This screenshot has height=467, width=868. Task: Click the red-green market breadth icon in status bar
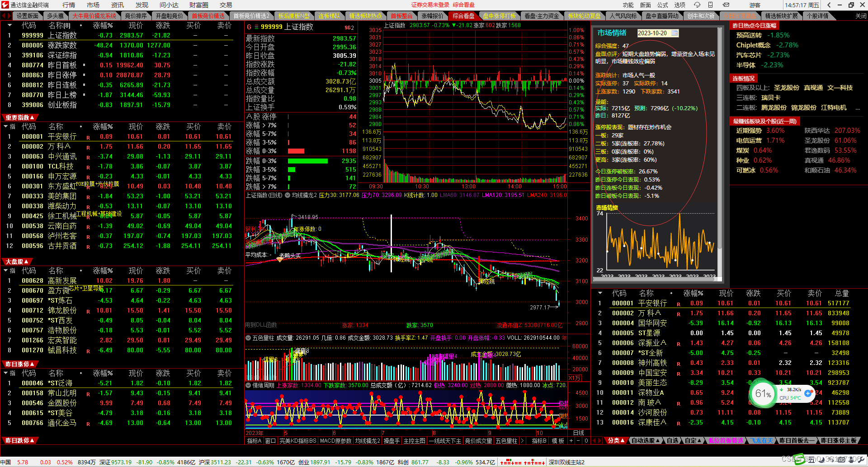(522, 462)
